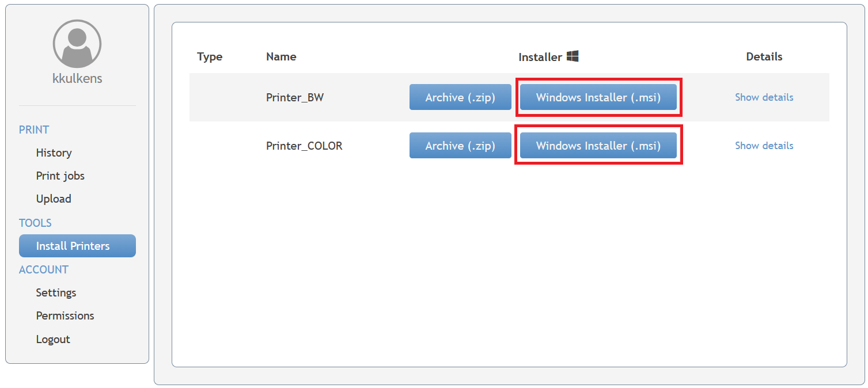Select the Printer_COLOR name text
868x388 pixels.
304,146
